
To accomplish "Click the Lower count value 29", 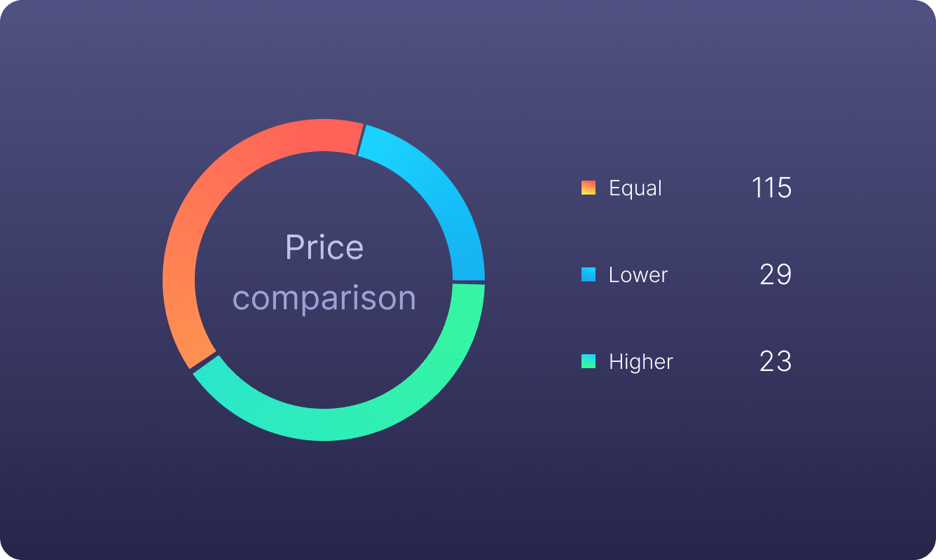I will pos(775,274).
